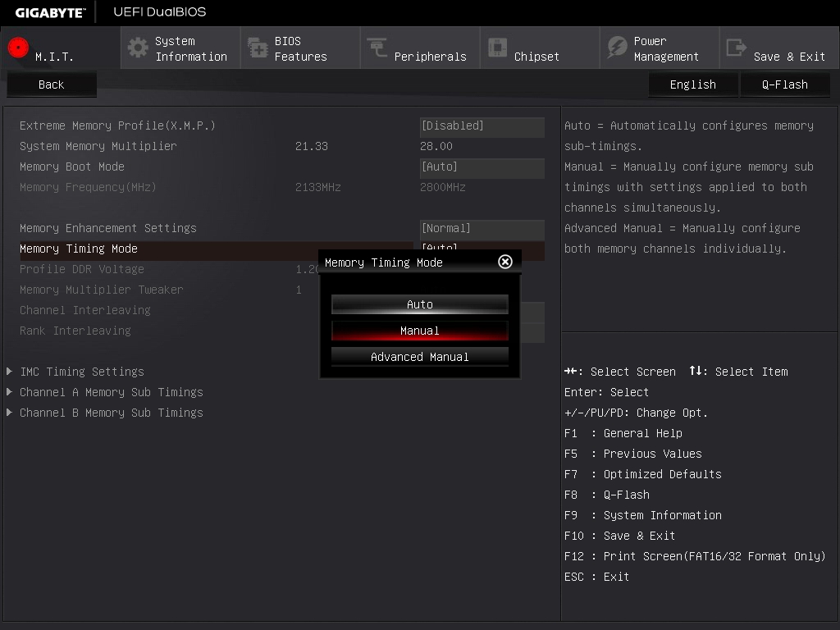Click the Channel Interleaving row
This screenshot has width=840, height=630.
168,310
